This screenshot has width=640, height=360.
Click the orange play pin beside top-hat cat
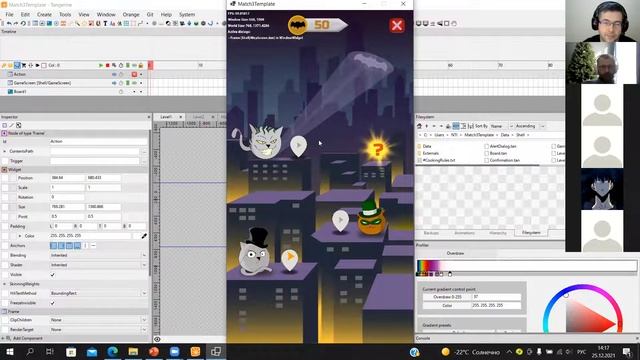[x=289, y=259]
